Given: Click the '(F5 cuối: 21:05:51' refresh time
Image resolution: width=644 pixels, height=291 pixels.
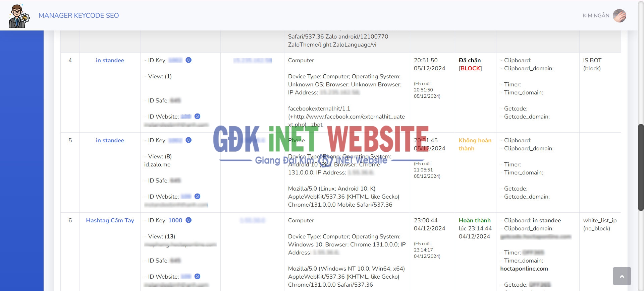Looking at the screenshot, I should tap(424, 166).
